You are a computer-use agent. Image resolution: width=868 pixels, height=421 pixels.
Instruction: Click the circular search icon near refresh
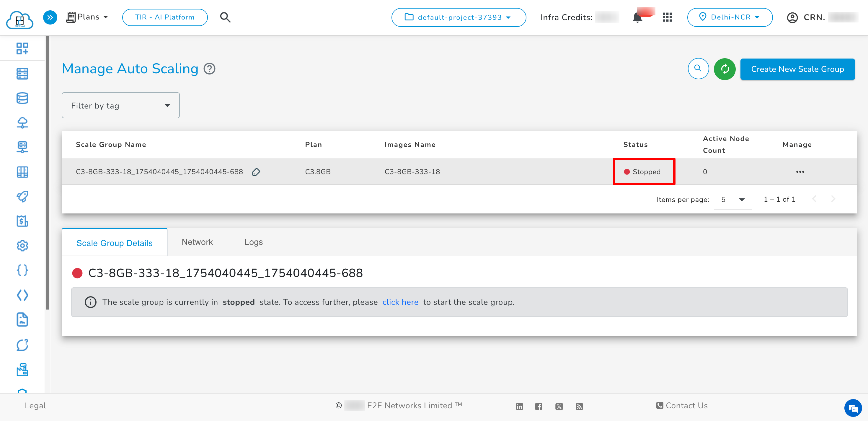(x=698, y=69)
